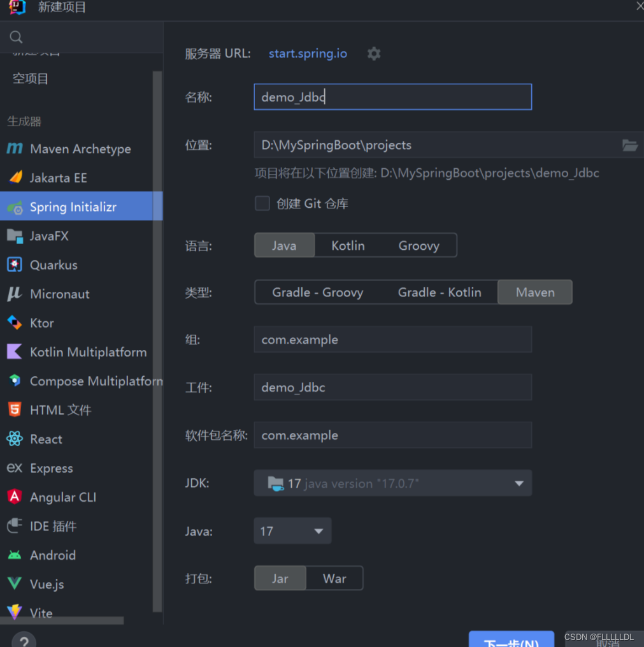Click the Kotlin Multiplatform icon

coord(15,352)
